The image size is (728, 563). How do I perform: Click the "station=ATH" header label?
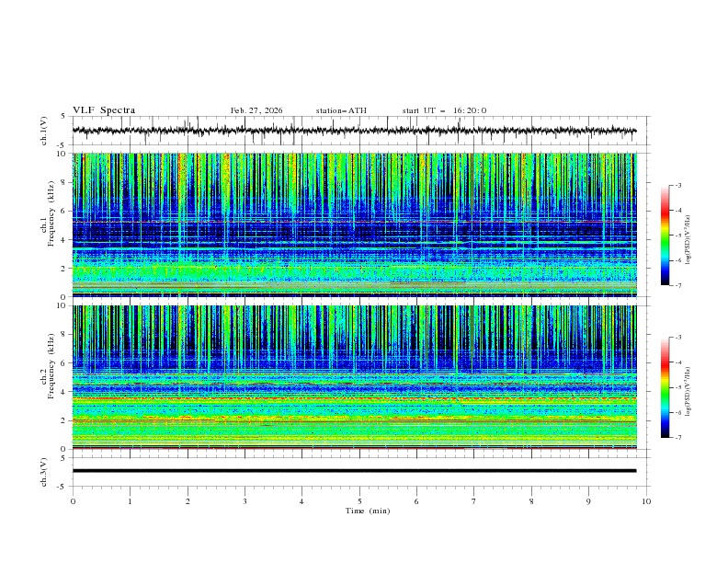coord(341,110)
